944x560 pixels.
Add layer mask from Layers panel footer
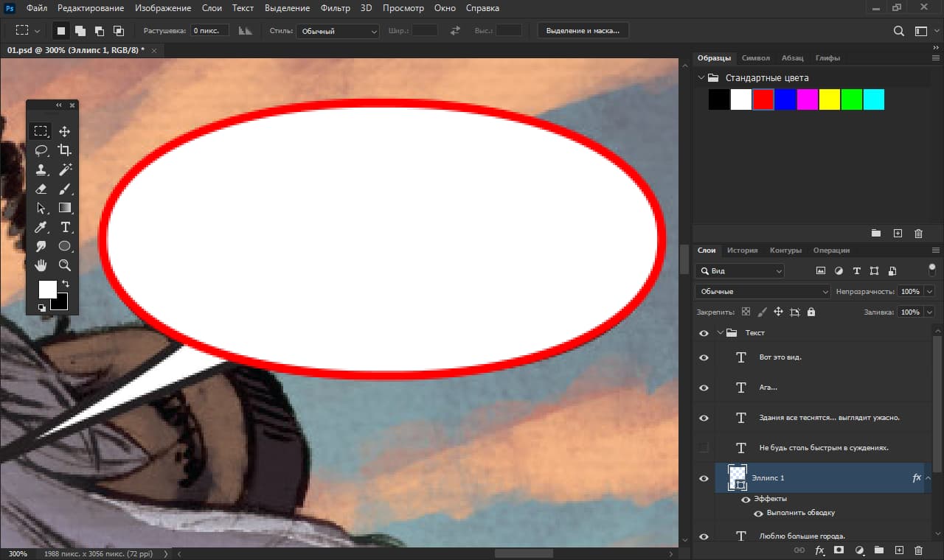pyautogui.click(x=839, y=550)
